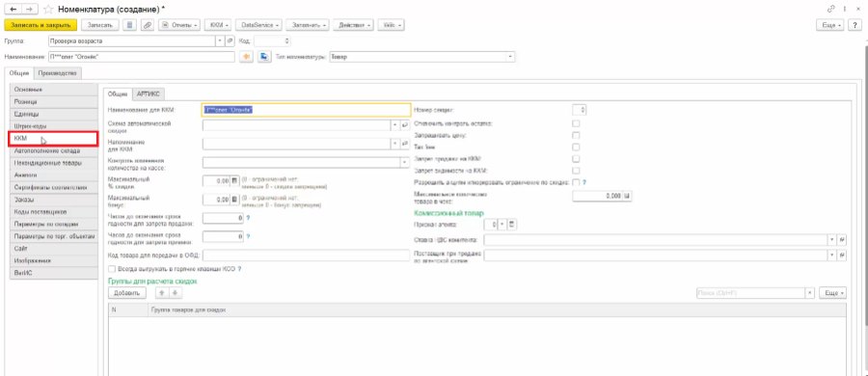The height and width of the screenshot is (376, 868).
Task: Expand the control of quantity change dropdown
Action: click(x=405, y=162)
